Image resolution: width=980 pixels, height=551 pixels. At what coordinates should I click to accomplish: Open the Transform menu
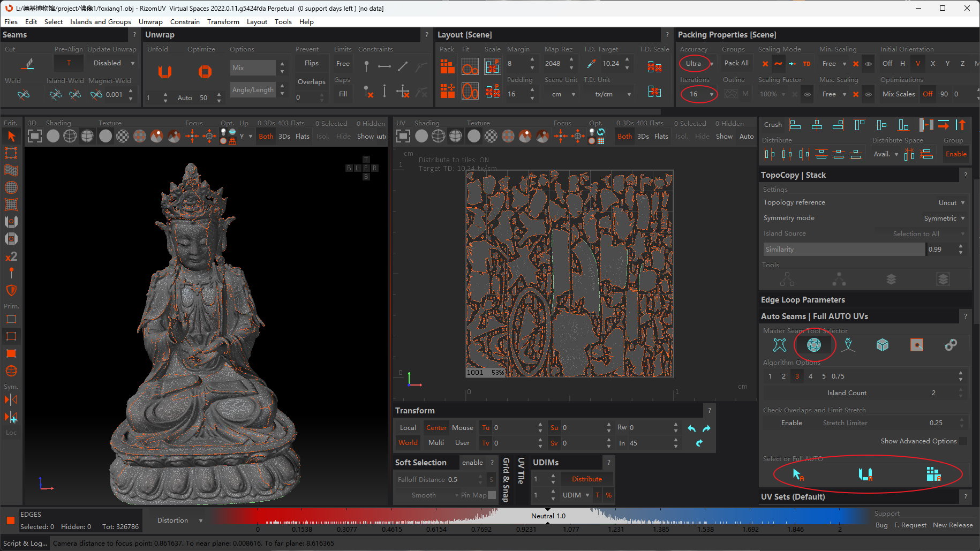[x=223, y=22]
